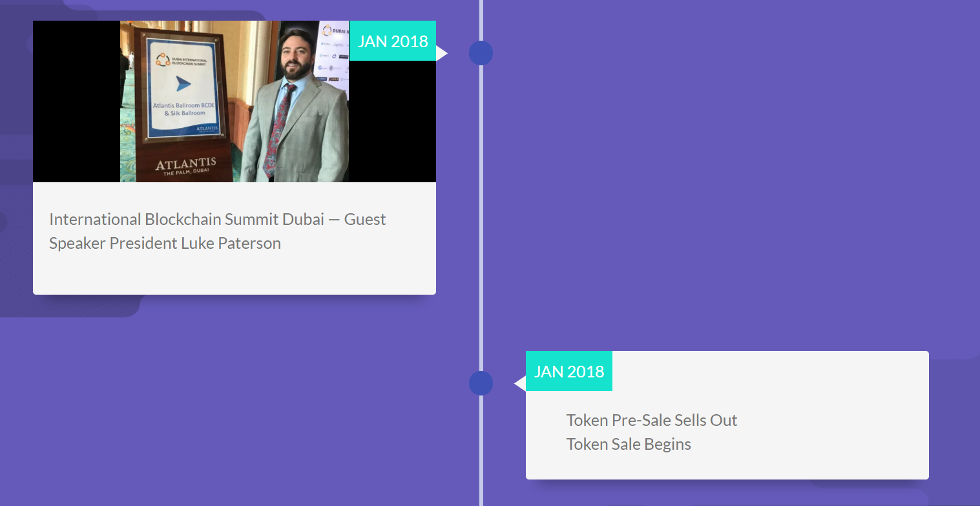Image resolution: width=980 pixels, height=506 pixels.
Task: Click the "Token Pre-Sale Sells Out" text
Action: 652,420
